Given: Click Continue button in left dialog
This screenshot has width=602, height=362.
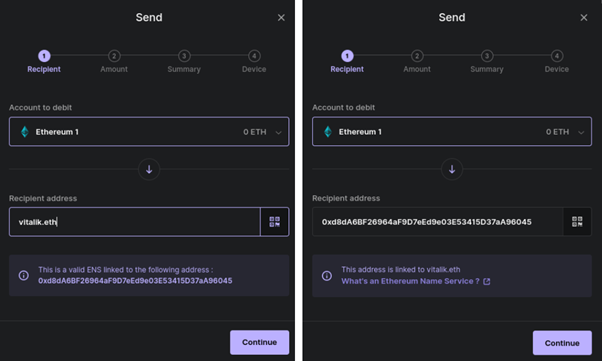Looking at the screenshot, I should [260, 342].
